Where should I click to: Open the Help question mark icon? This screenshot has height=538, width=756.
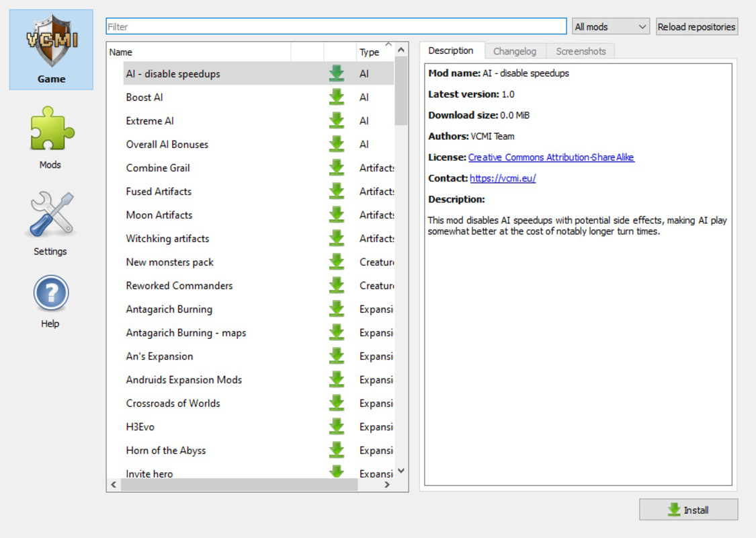[50, 301]
